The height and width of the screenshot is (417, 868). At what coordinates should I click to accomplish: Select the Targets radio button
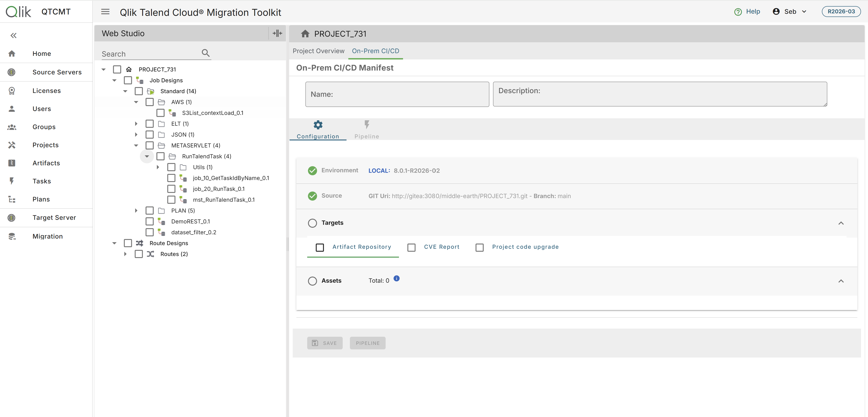coord(312,223)
